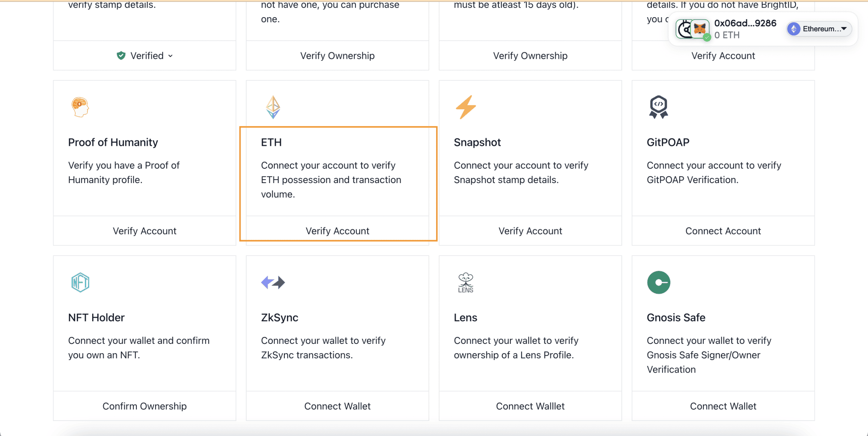
Task: Open the Ethereum network selector dropdown
Action: click(819, 29)
